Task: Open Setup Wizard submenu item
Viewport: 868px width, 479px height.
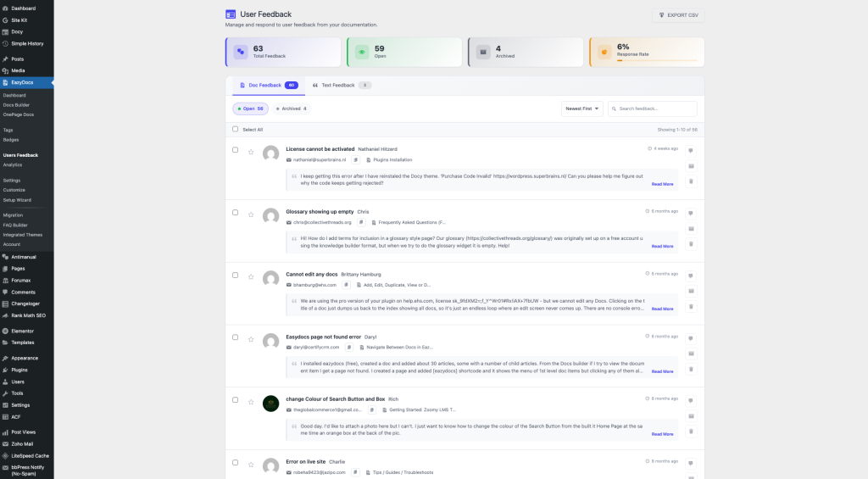Action: tap(17, 200)
